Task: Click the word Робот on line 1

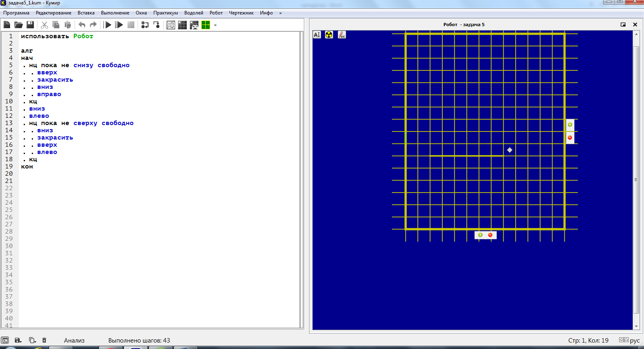Action: coord(83,36)
